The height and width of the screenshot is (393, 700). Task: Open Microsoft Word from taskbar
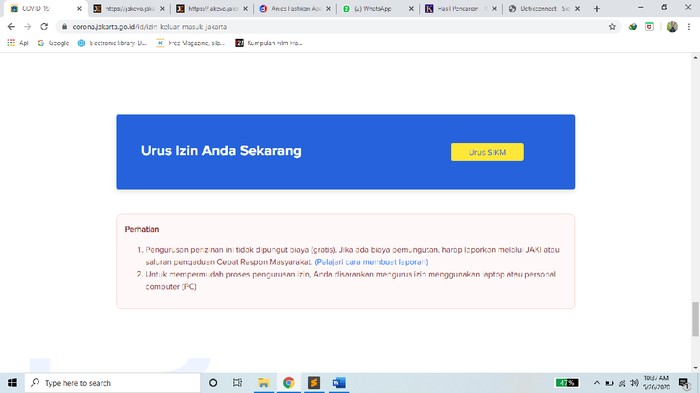coord(339,383)
